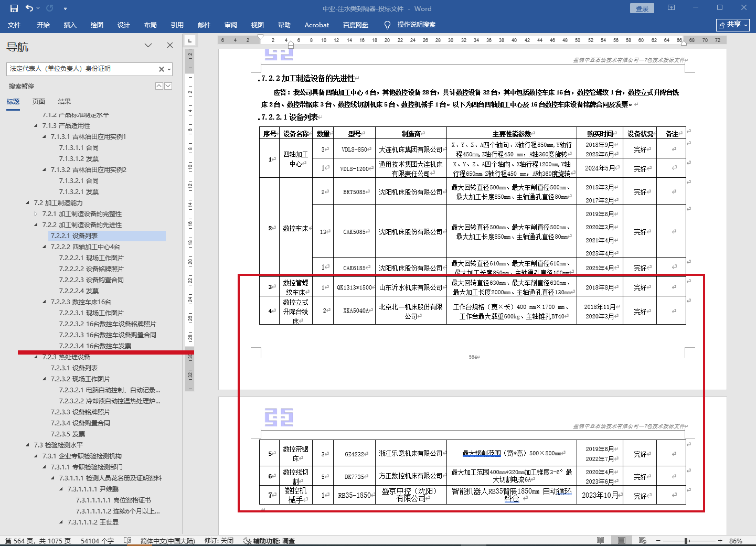The image size is (756, 546).
Task: Open the lightbulb Tell Me search
Action: tap(388, 25)
